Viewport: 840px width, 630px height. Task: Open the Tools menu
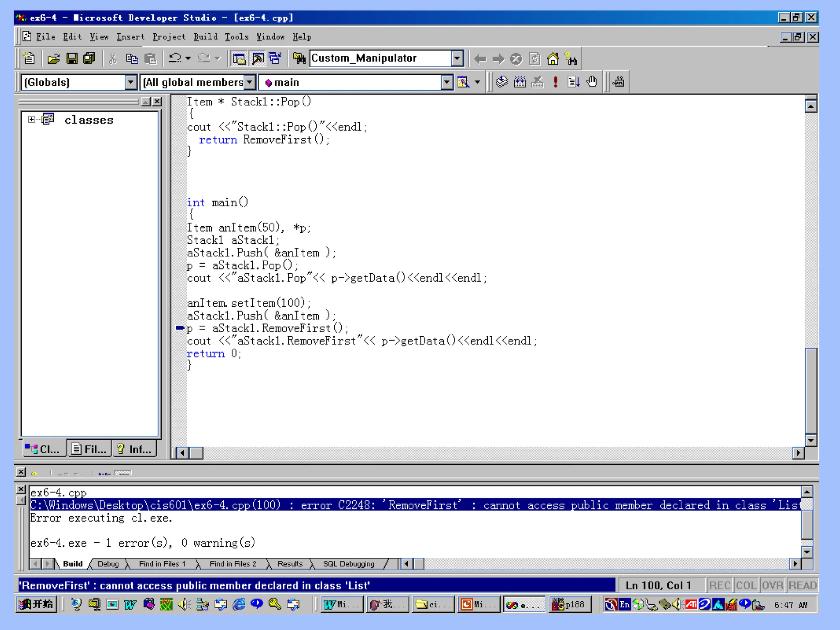click(x=237, y=37)
